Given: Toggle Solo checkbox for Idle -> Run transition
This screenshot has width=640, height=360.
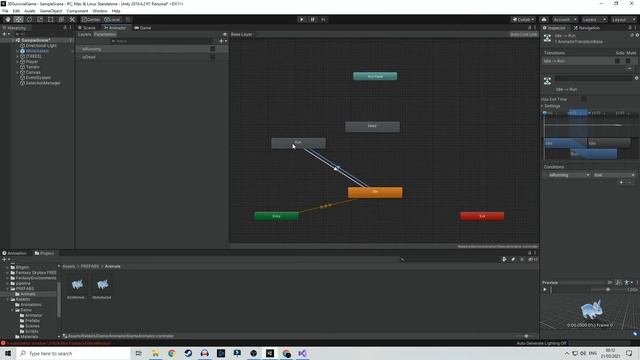Looking at the screenshot, I should click(x=618, y=61).
